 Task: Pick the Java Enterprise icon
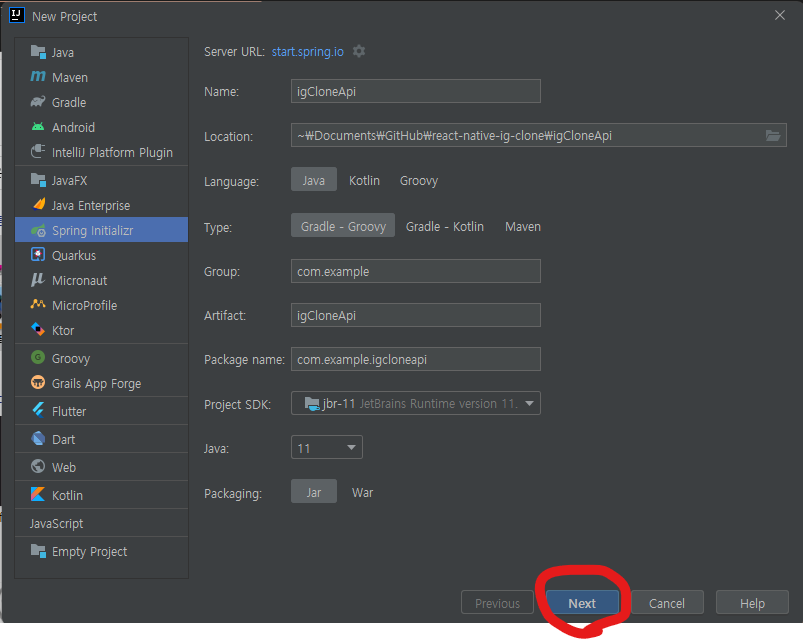pyautogui.click(x=39, y=205)
